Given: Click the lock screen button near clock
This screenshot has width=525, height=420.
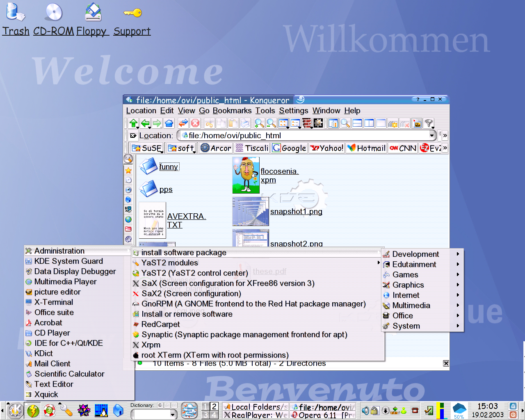Looking at the screenshot, I should click(x=513, y=406).
